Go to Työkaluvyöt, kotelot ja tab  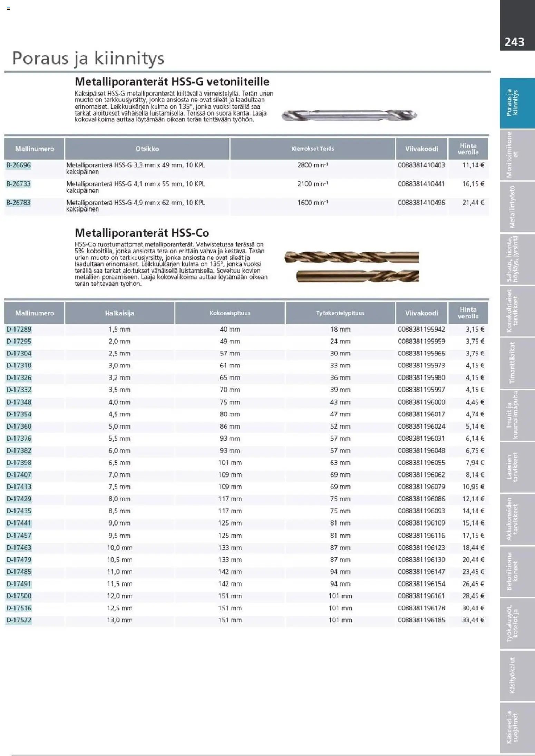pyautogui.click(x=517, y=624)
